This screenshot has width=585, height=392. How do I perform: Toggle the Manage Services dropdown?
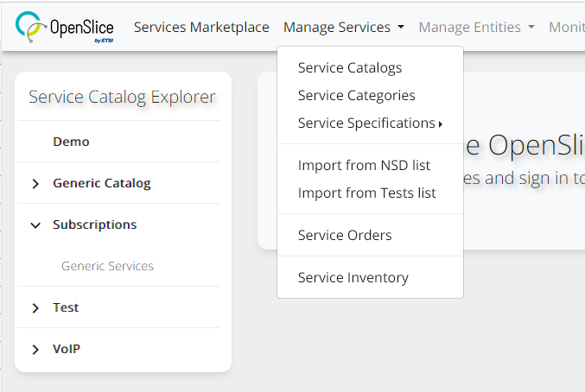pyautogui.click(x=343, y=28)
